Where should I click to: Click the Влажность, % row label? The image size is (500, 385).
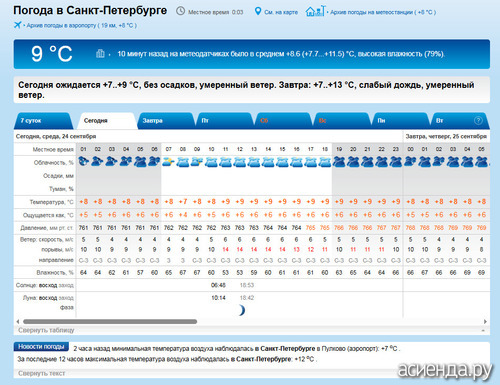point(55,273)
